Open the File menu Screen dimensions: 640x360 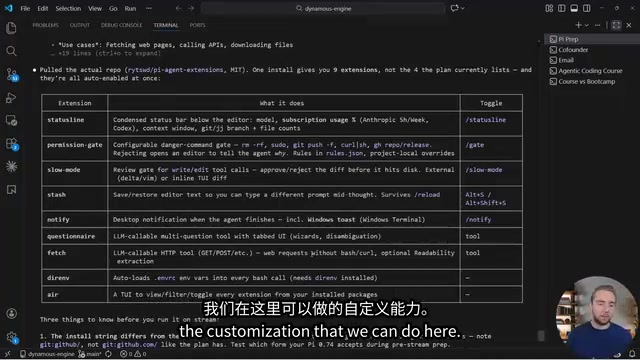click(25, 8)
